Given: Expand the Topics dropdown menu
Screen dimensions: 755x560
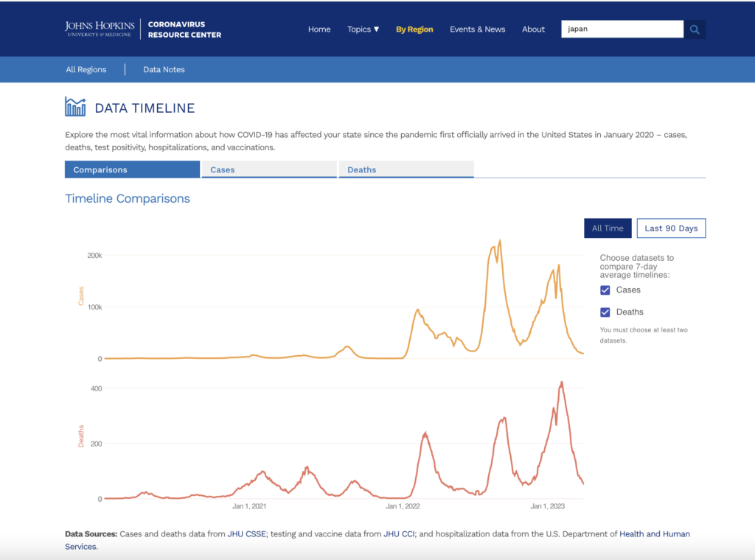Looking at the screenshot, I should (363, 29).
